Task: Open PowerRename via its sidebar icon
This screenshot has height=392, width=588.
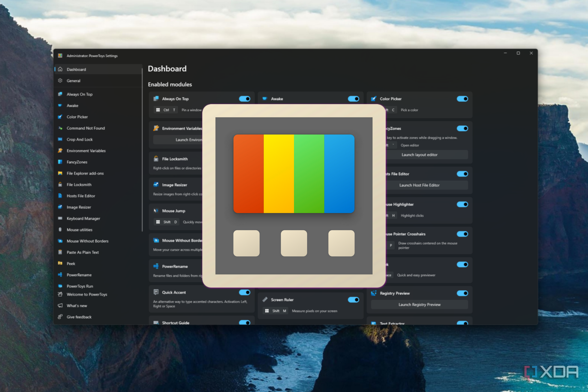Action: coord(60,275)
